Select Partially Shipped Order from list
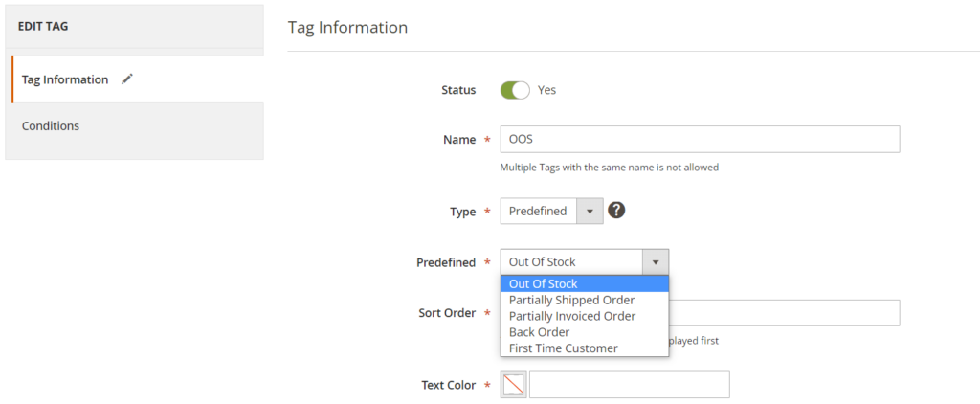The height and width of the screenshot is (404, 980). tap(571, 300)
